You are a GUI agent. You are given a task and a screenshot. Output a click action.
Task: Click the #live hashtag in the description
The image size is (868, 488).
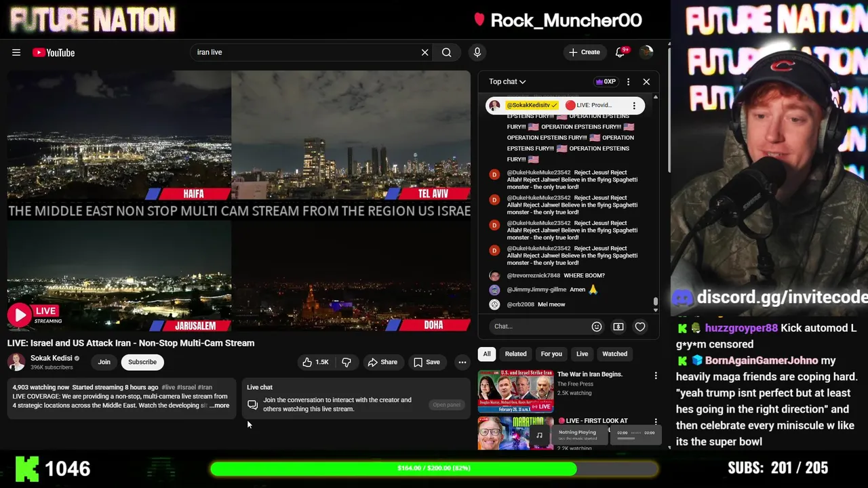(x=168, y=387)
